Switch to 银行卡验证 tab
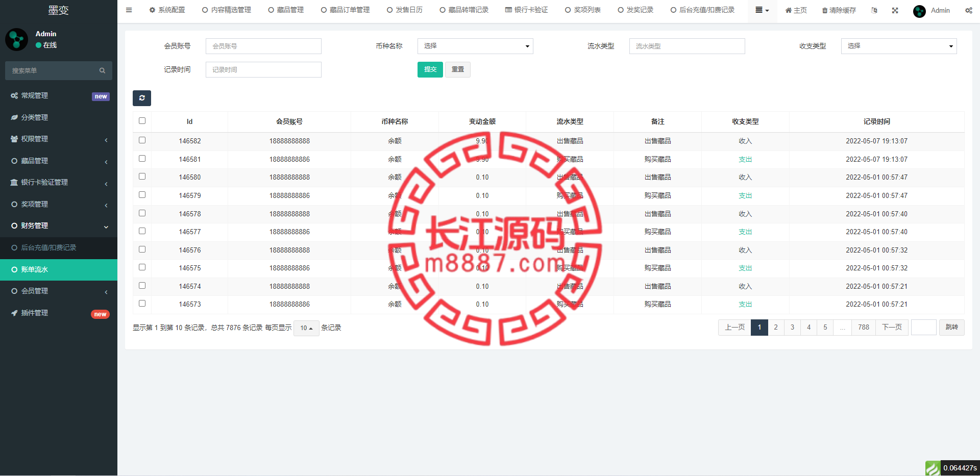Screen dimensions: 980x476 526,10
